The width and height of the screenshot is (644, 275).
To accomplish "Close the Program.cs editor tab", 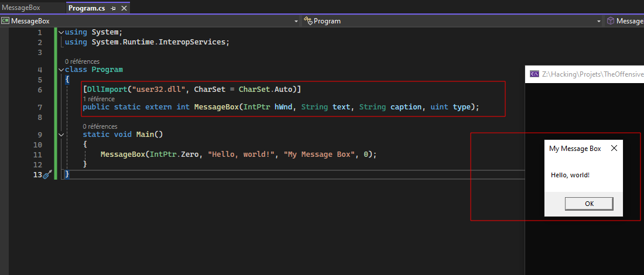I will [123, 8].
